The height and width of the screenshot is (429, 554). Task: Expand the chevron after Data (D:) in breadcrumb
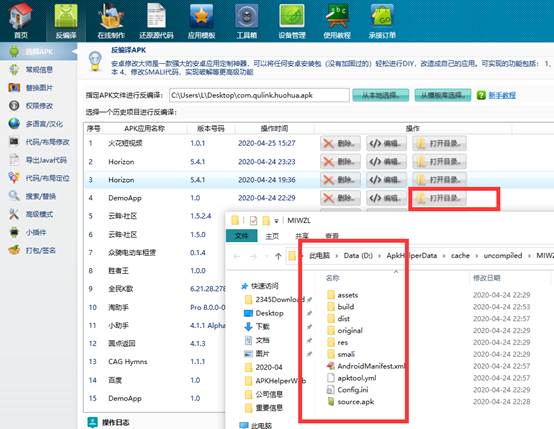[379, 255]
